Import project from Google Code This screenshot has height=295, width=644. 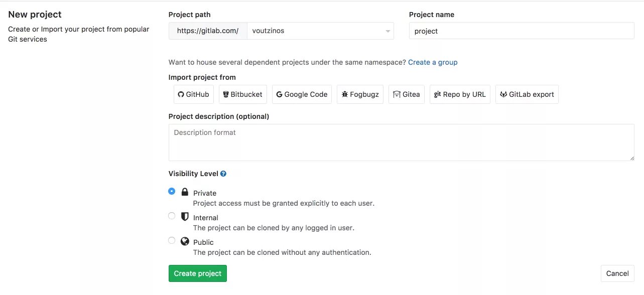pyautogui.click(x=302, y=94)
